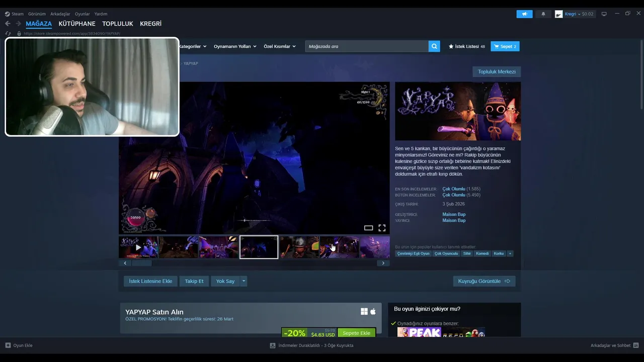This screenshot has width=644, height=362.
Task: Select the third screenshot thumbnail
Action: (218, 247)
